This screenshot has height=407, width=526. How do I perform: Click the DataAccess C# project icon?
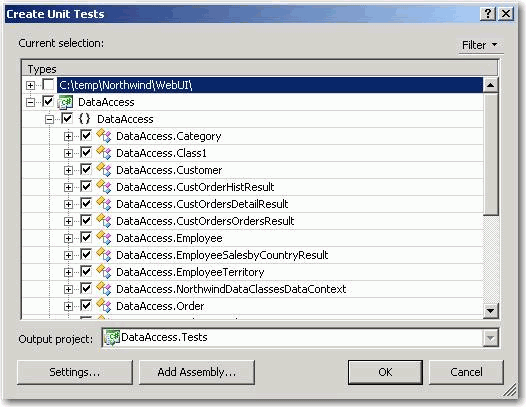pos(65,102)
